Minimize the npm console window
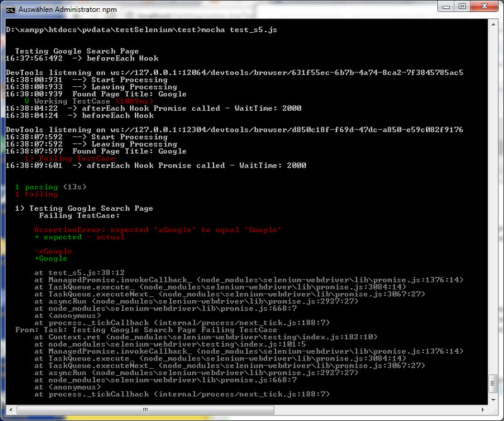The image size is (504, 421). [446, 6]
